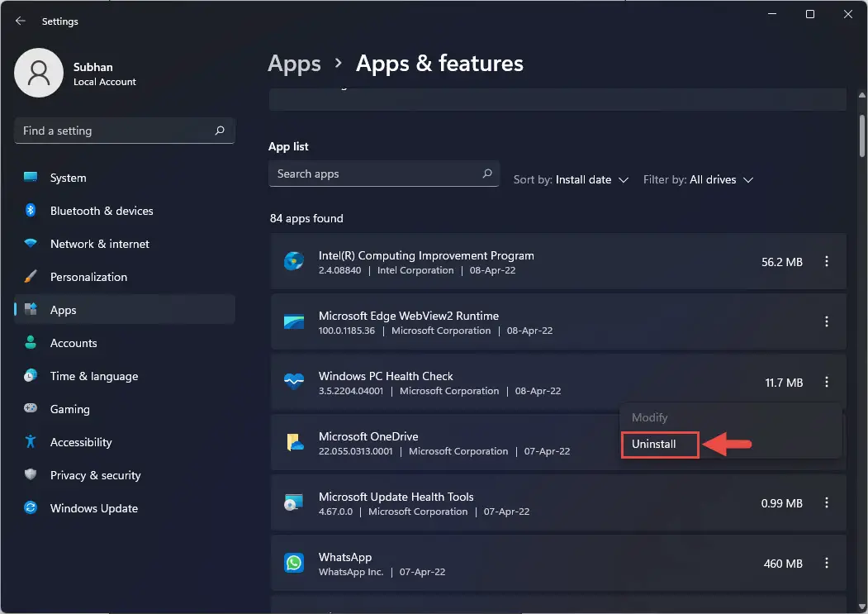Viewport: 868px width, 614px height.
Task: Open Network & internet settings
Action: 124,243
